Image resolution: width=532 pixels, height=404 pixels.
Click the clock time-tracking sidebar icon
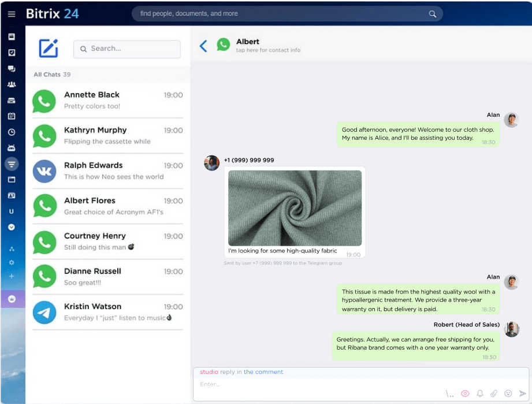pos(12,132)
